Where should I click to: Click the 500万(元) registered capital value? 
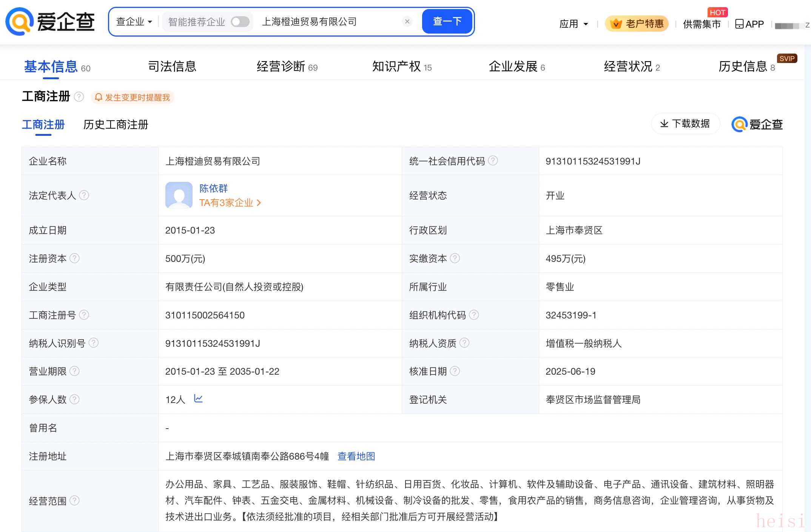click(x=185, y=258)
